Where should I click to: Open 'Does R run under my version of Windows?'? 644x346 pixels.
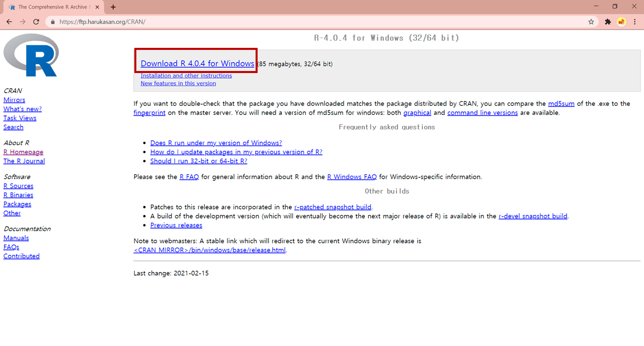pos(216,143)
